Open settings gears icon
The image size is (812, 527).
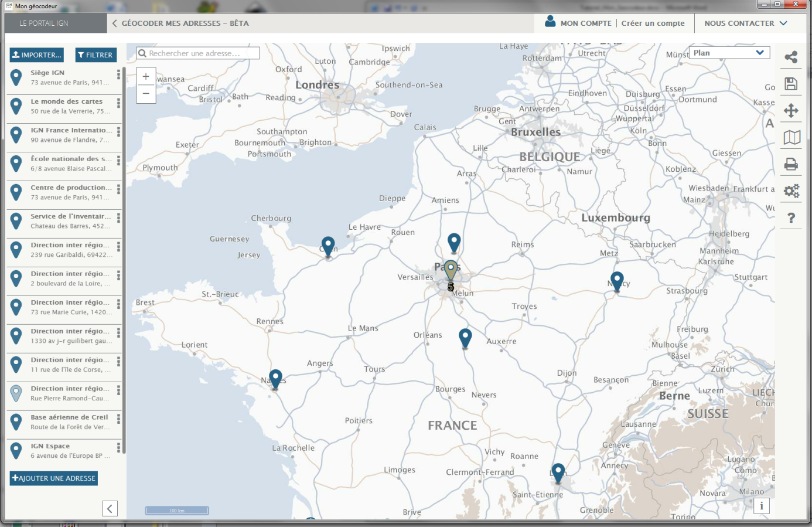[791, 191]
